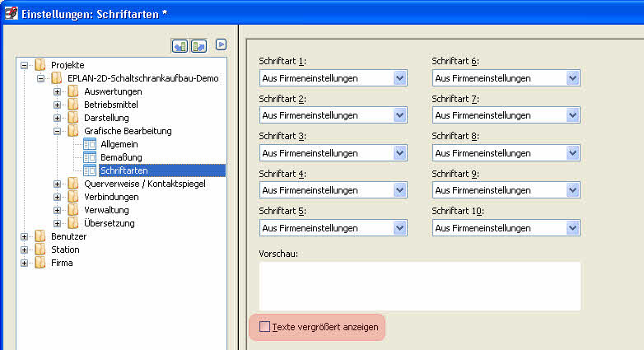Click the Vorschau preview box
The image size is (644, 350).
coord(420,286)
